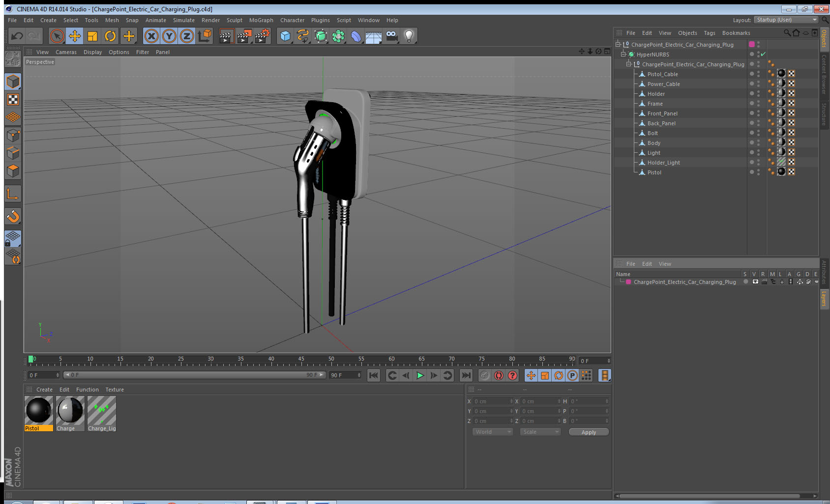Open the Layout dropdown Startup (User)
830x504 pixels.
pos(786,20)
